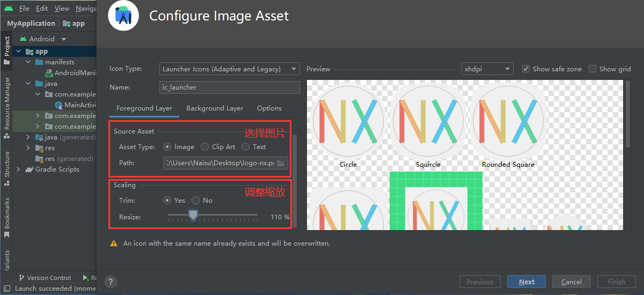This screenshot has height=295, width=644.
Task: Click the warning icon beside overwrite message
Action: click(x=114, y=244)
